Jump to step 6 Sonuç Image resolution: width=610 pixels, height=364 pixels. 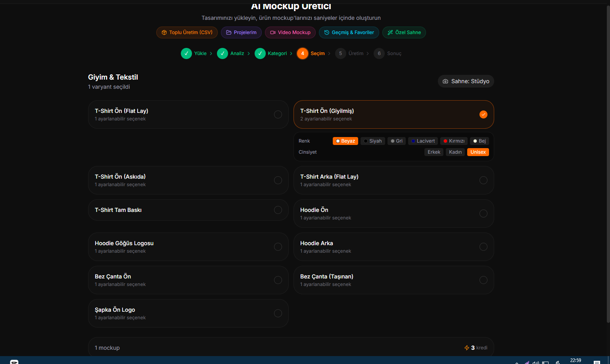387,53
